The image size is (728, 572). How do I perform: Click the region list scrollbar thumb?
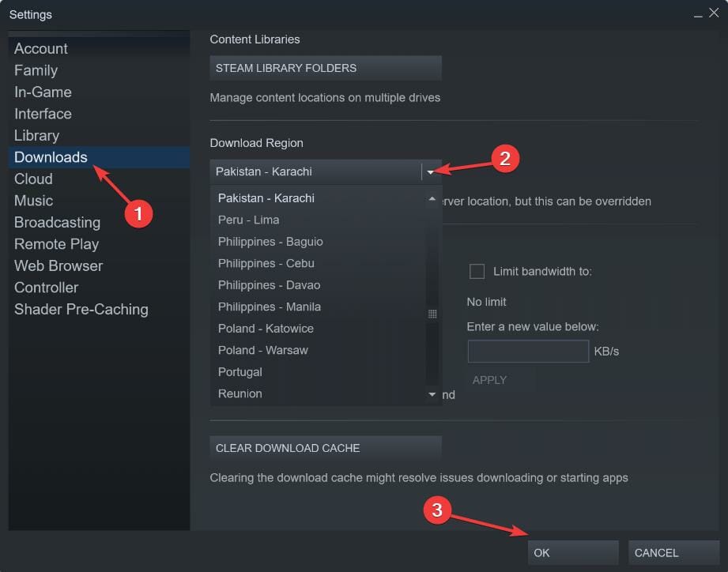[x=432, y=314]
